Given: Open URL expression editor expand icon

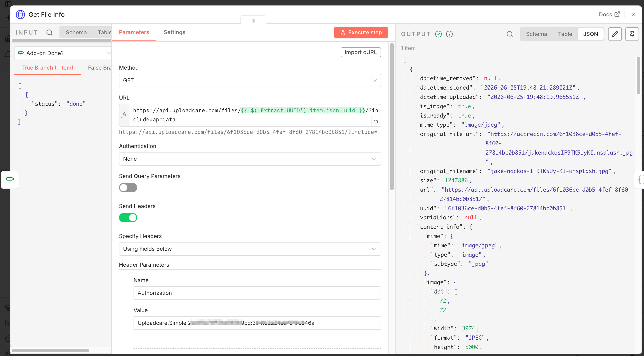Looking at the screenshot, I should [376, 122].
